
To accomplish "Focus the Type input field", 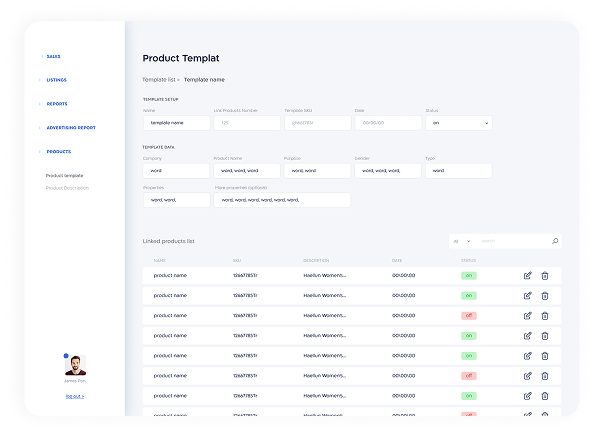I will [459, 171].
